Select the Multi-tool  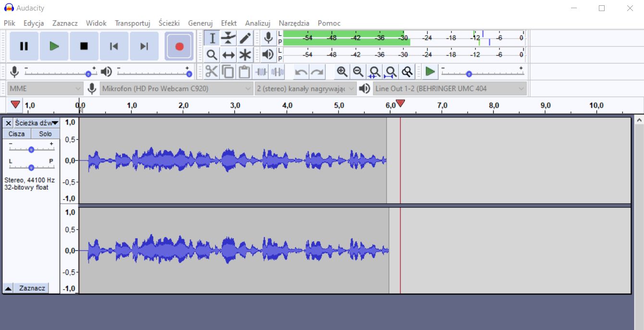tap(245, 54)
